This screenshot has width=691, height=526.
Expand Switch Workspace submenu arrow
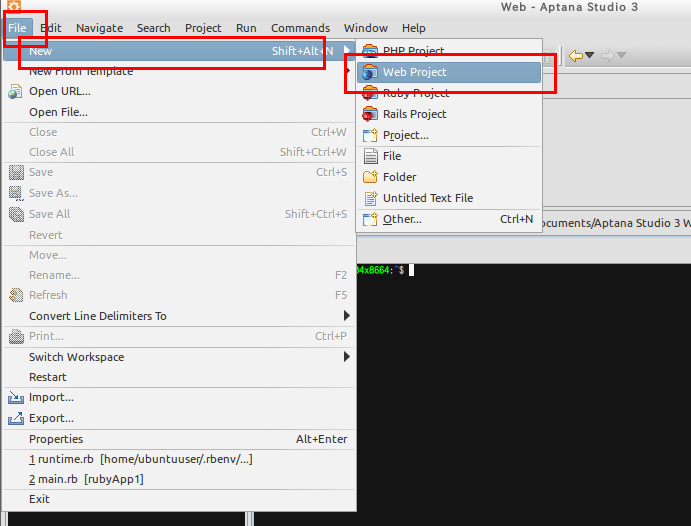347,356
